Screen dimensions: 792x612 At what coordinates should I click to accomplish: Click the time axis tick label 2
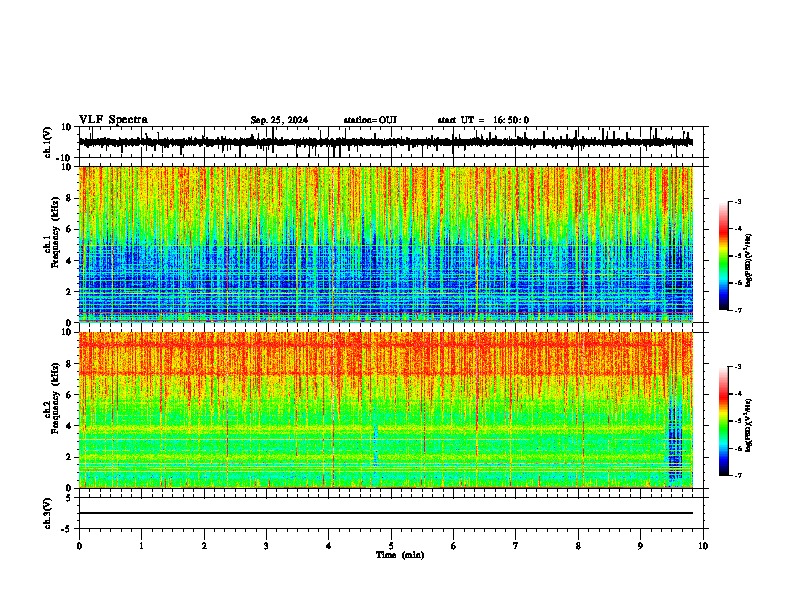click(x=204, y=546)
